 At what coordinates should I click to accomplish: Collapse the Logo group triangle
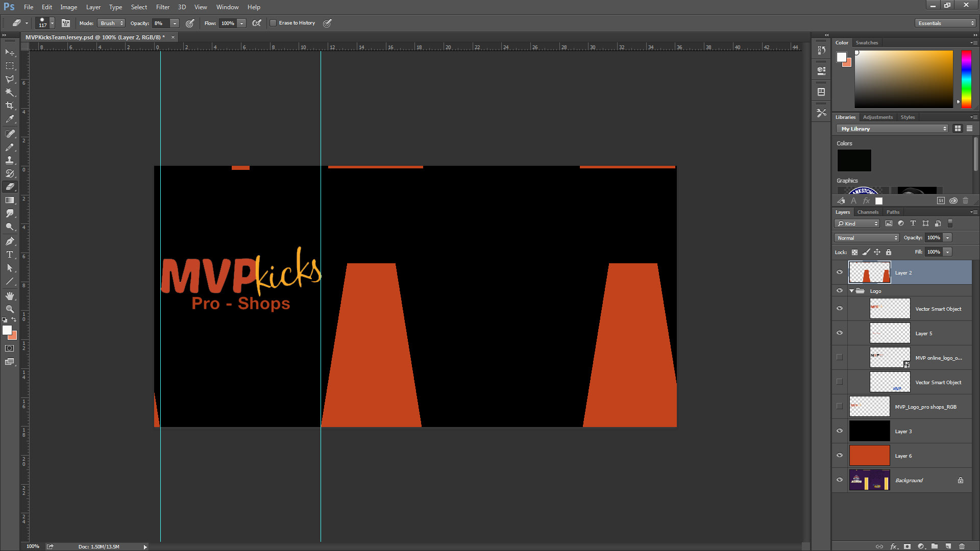pyautogui.click(x=851, y=291)
